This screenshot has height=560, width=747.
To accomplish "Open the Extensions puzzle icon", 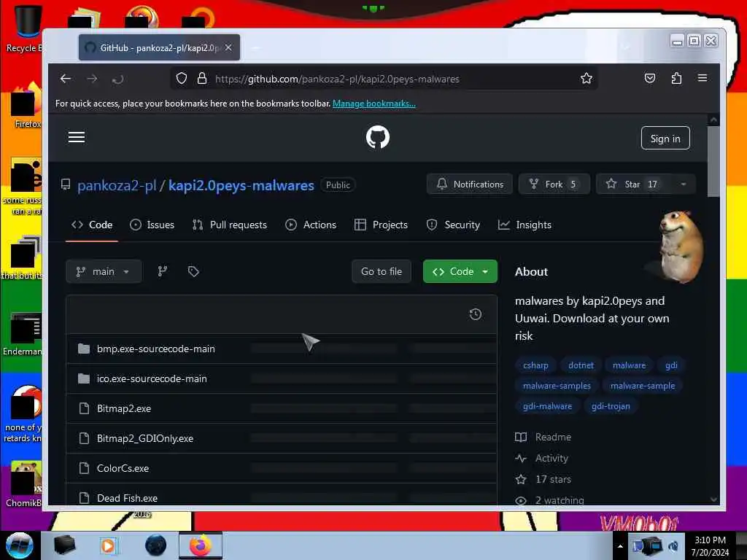I will point(676,78).
